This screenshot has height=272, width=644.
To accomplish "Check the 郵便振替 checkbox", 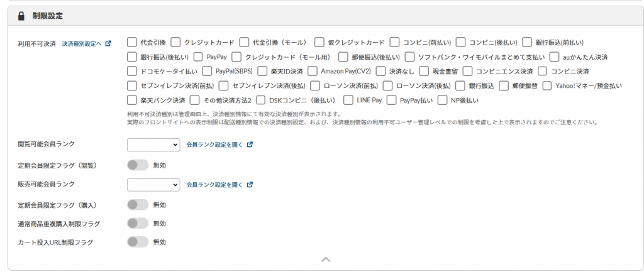I will [x=504, y=85].
